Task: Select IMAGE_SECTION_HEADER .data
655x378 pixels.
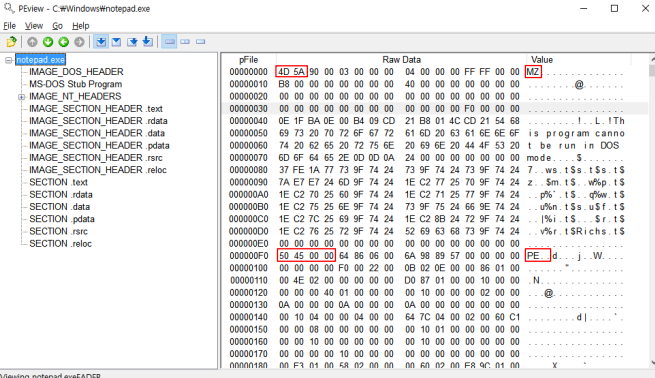Action: pyautogui.click(x=97, y=133)
